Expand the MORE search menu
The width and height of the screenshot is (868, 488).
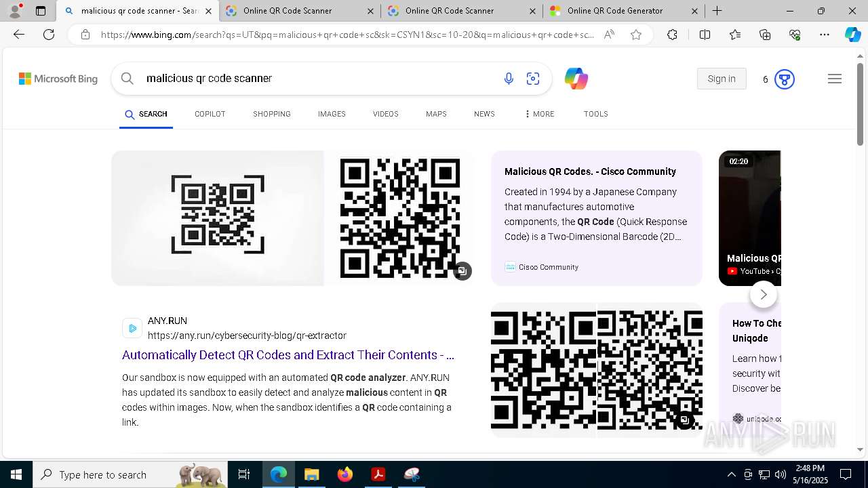pos(539,114)
